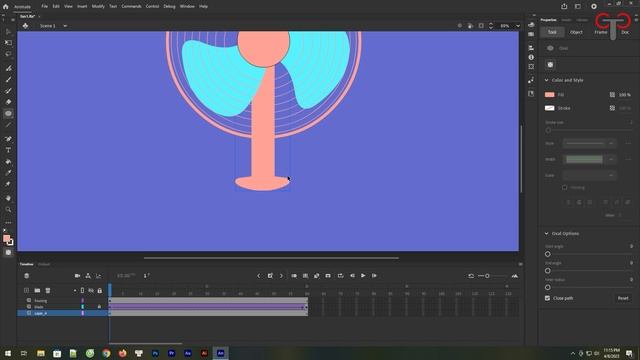The height and width of the screenshot is (360, 640).
Task: Open the stroke Style dropdown
Action: pos(589,143)
